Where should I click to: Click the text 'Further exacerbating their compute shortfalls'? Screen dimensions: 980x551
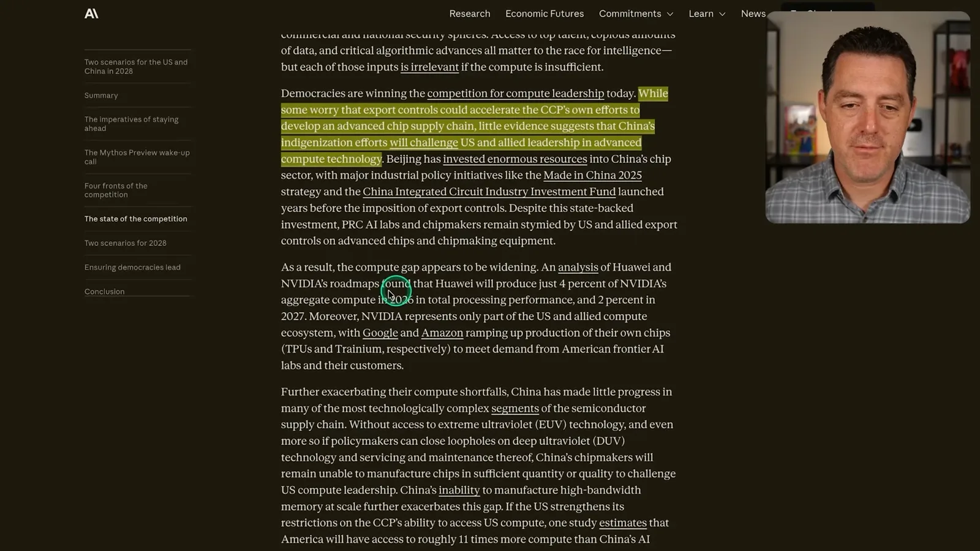394,392
